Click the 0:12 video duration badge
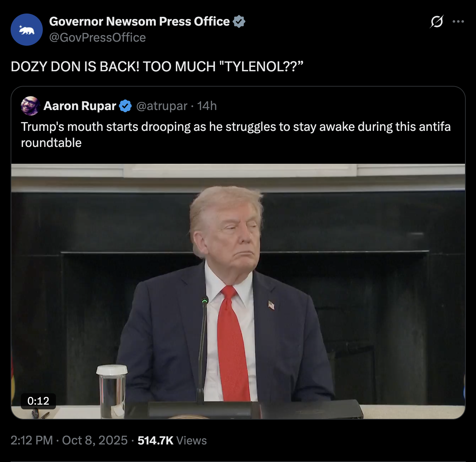Screen dimensions: 476x462 click(38, 401)
